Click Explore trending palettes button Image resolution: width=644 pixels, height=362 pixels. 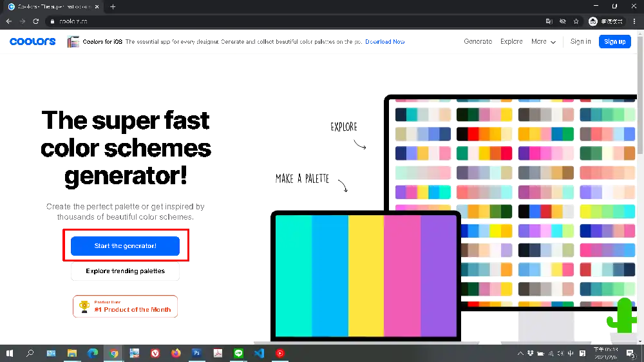(x=126, y=271)
